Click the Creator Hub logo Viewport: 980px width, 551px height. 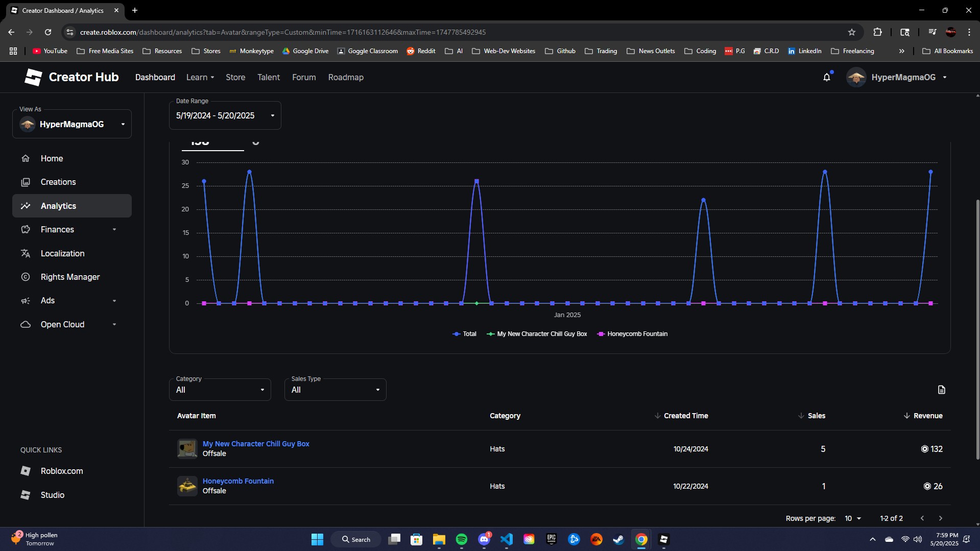pos(71,77)
